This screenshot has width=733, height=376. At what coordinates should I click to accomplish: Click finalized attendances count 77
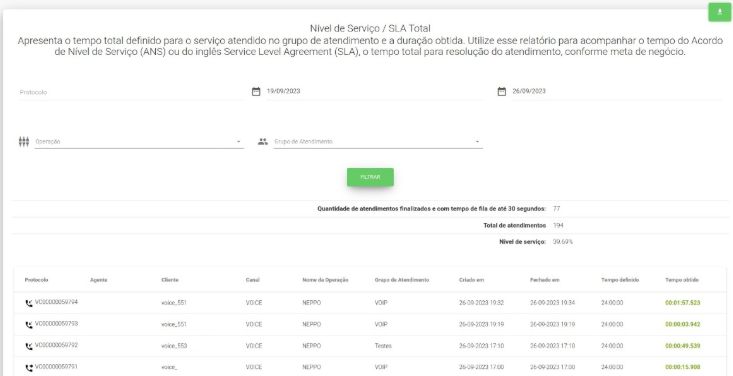pyautogui.click(x=556, y=209)
